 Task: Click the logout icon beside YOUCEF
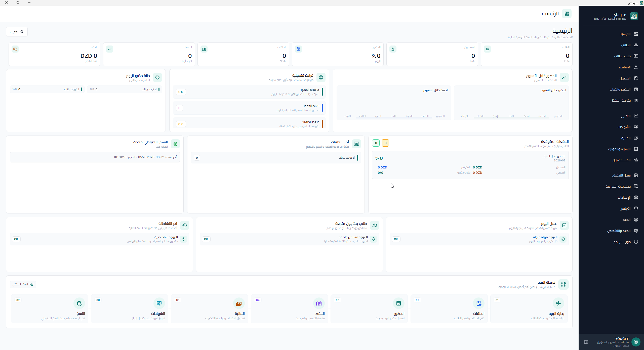tap(586, 342)
